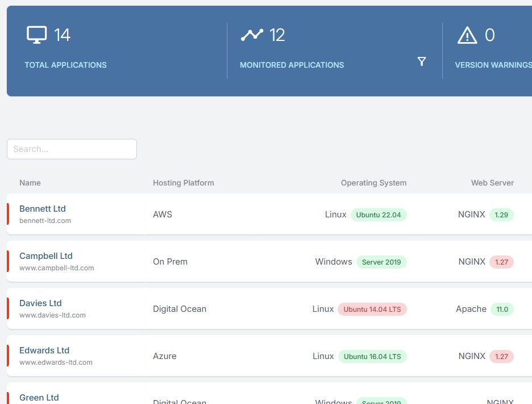Open Bennett Ltd application details
The width and height of the screenshot is (532, 404).
43,208
